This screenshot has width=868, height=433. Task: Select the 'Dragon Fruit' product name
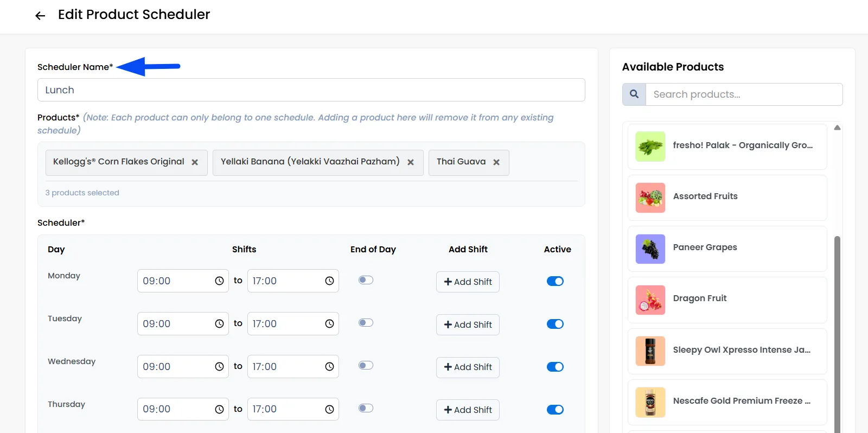(700, 298)
